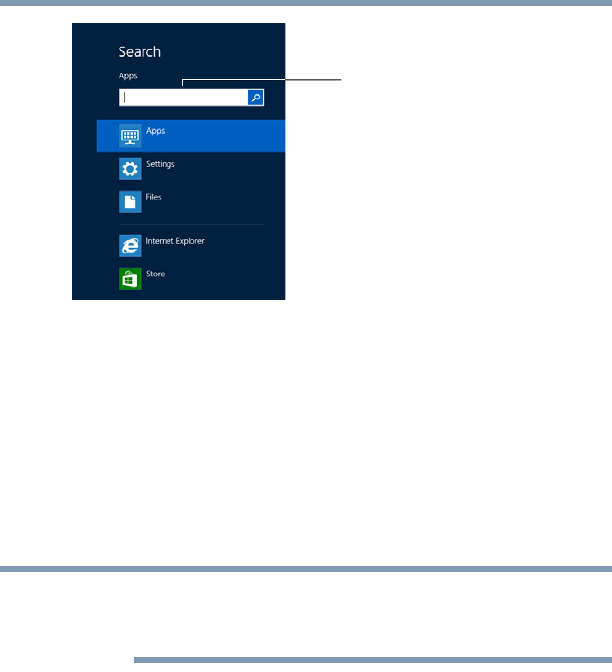The height and width of the screenshot is (672, 612).
Task: Click the search text input field
Action: 183,98
